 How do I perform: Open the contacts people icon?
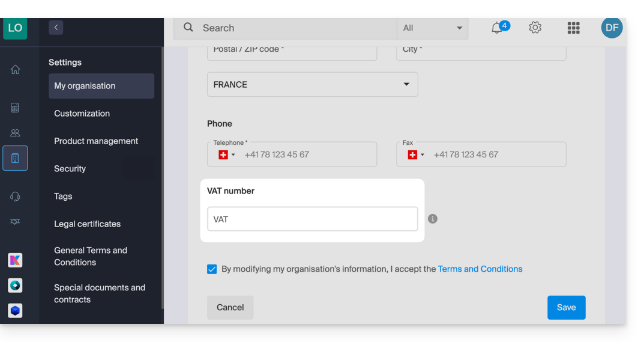15,133
